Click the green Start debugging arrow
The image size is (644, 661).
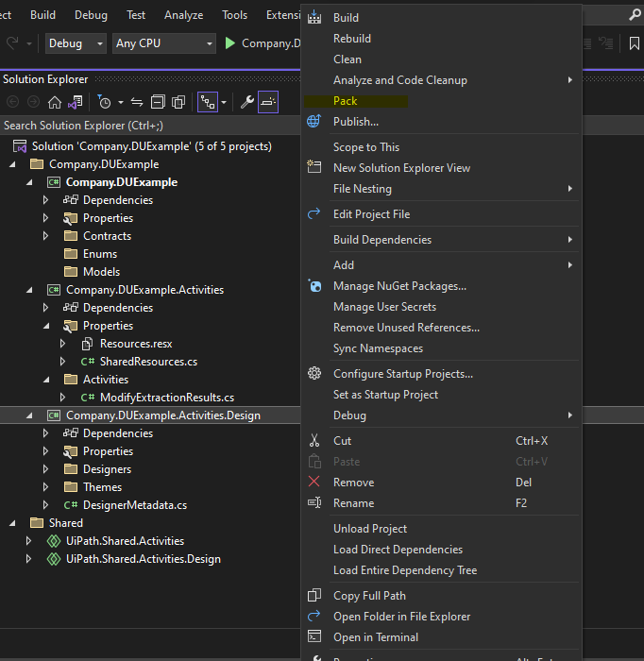pos(229,43)
